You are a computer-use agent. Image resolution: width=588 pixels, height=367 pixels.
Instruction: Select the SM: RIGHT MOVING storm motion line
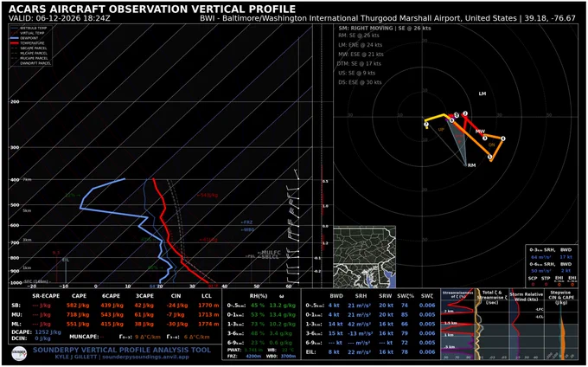(x=385, y=29)
